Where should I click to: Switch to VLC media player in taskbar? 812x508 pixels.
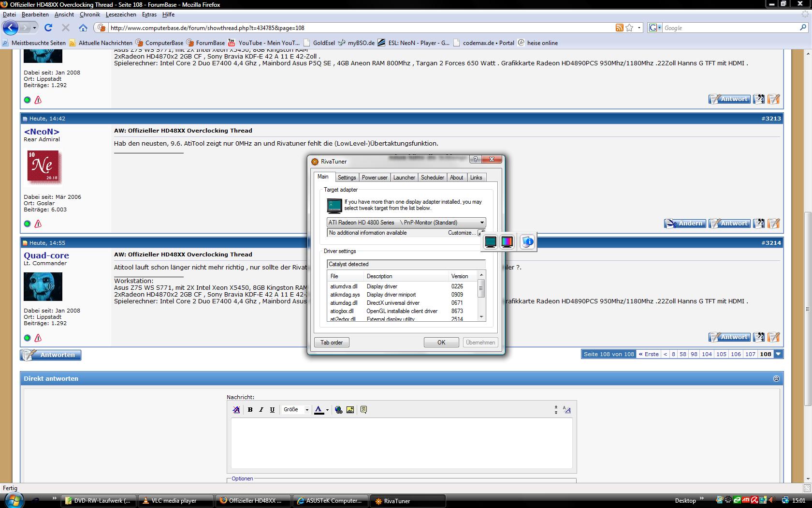(x=176, y=501)
